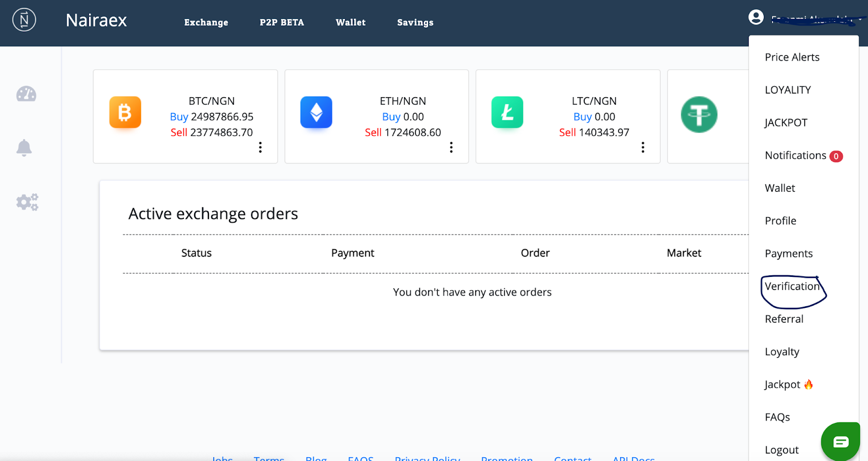Go to Exchange in top navigation

click(206, 22)
